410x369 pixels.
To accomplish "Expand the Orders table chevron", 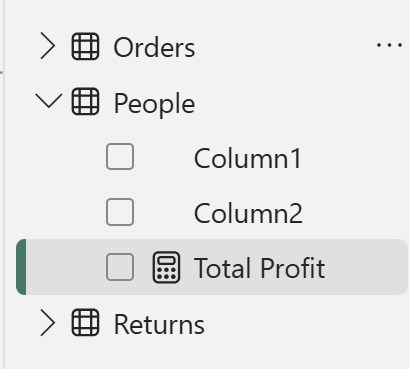I will click(48, 46).
